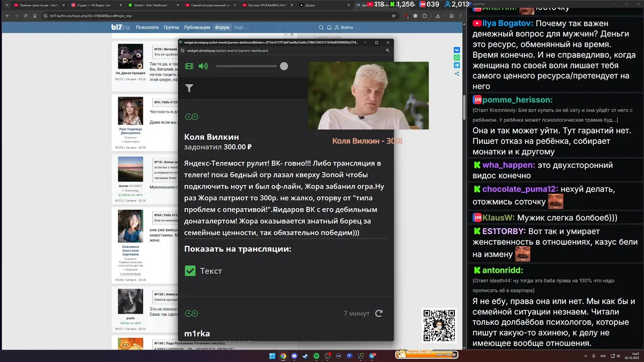This screenshot has height=362, width=644.
Task: Open browser home page icon
Action: tap(35, 16)
